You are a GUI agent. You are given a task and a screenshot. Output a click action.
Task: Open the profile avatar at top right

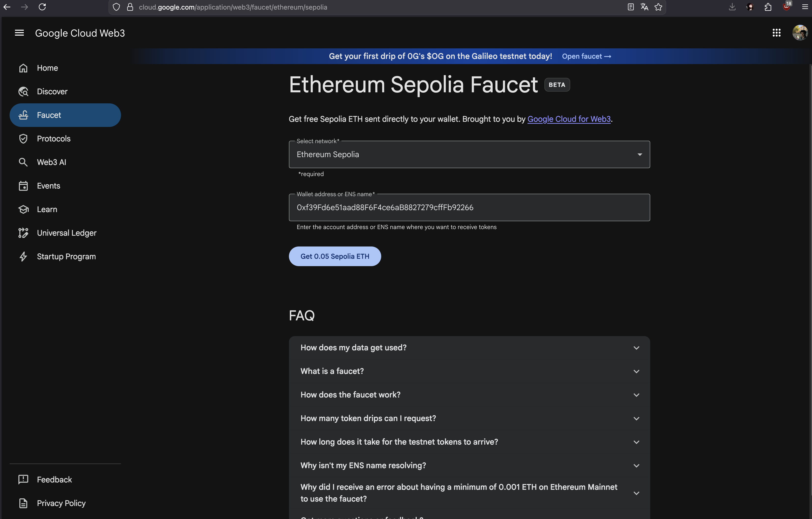point(800,33)
